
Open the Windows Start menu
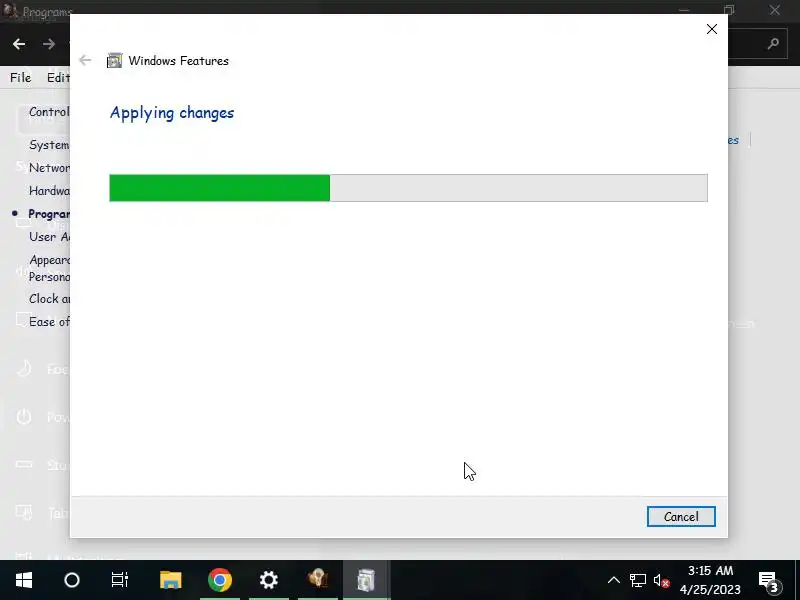coord(23,580)
